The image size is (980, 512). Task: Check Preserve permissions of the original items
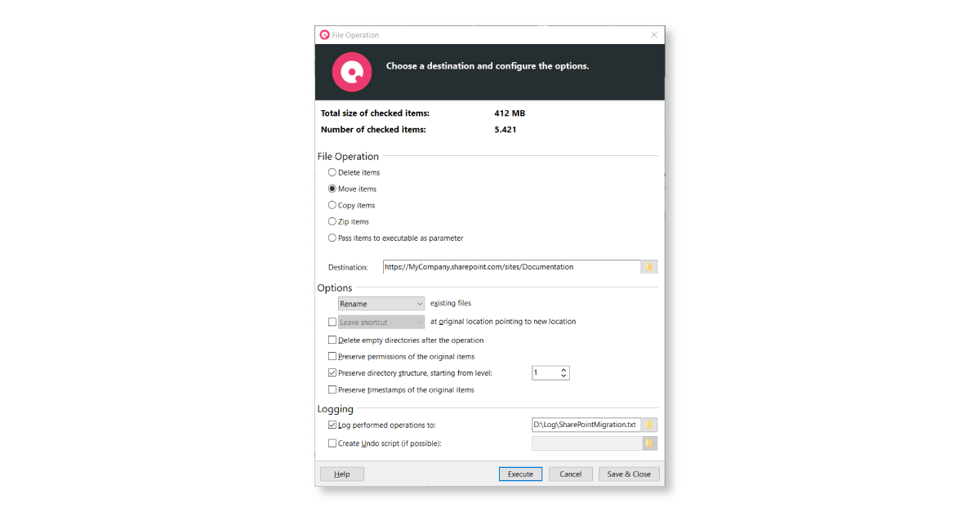click(x=332, y=357)
